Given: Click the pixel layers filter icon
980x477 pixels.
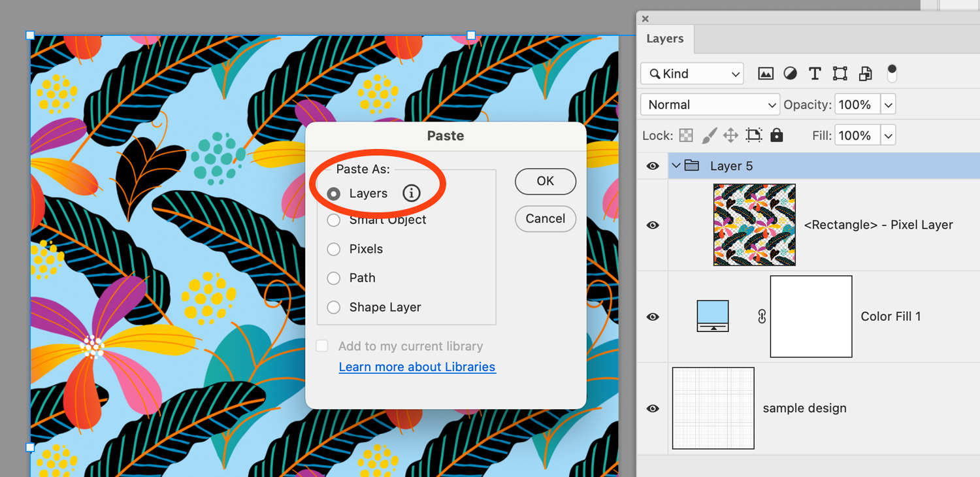Looking at the screenshot, I should click(766, 73).
